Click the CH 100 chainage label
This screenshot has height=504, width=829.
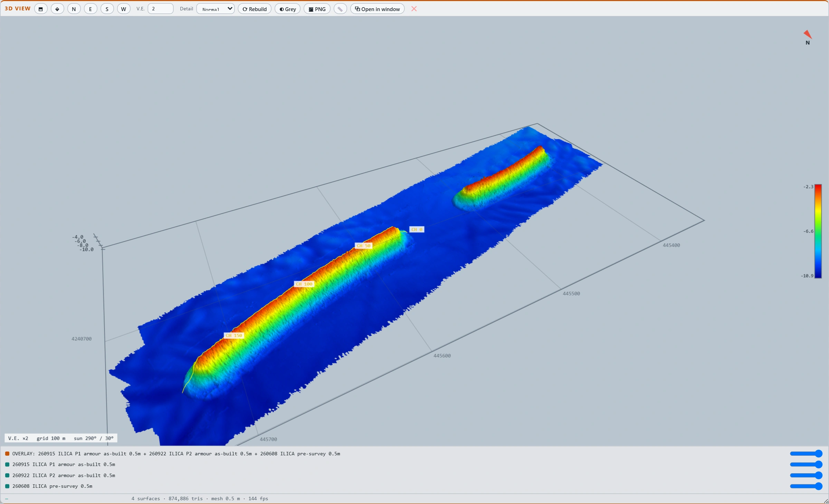304,284
